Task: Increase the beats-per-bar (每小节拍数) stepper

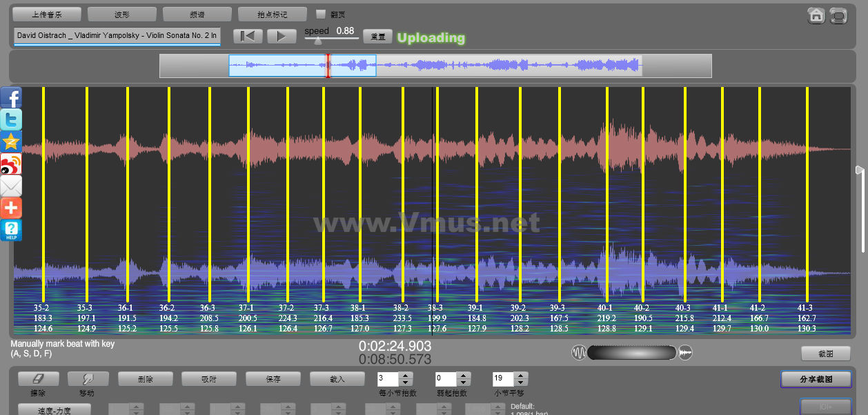Action: point(406,375)
